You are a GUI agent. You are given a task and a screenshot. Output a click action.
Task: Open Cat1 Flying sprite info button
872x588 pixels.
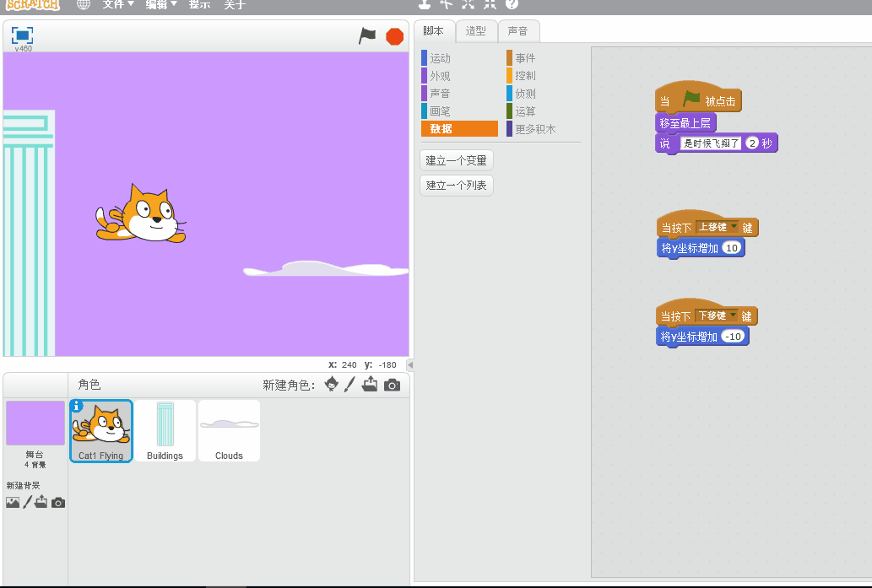point(77,407)
